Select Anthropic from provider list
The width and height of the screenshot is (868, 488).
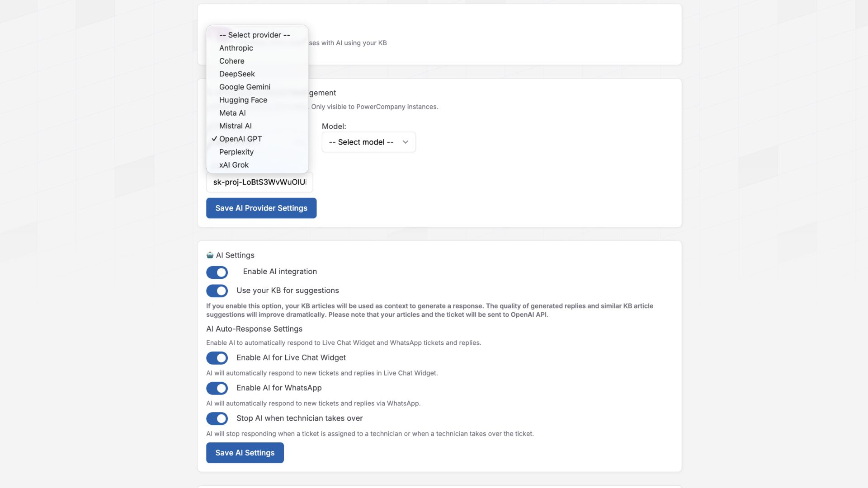(x=236, y=48)
